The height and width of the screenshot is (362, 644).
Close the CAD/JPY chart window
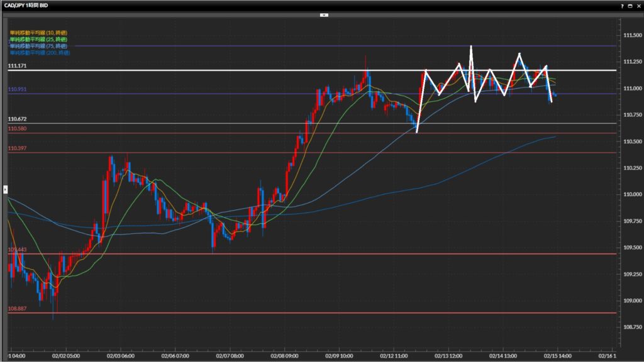point(638,5)
